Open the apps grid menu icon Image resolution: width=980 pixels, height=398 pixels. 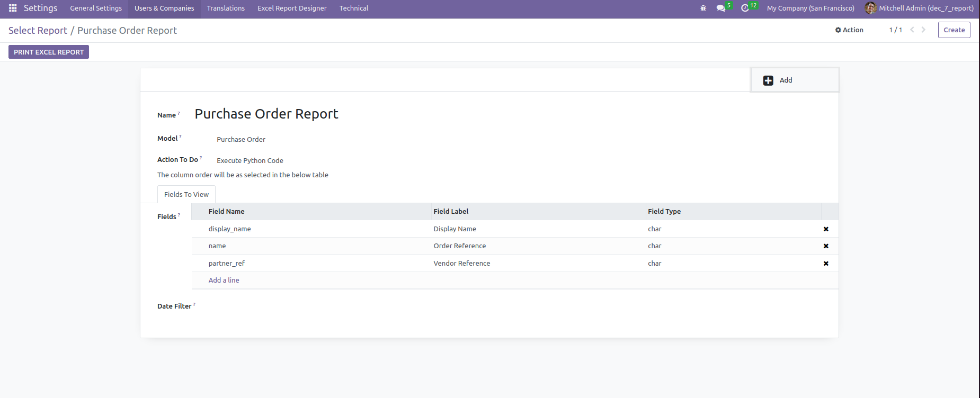(x=13, y=8)
